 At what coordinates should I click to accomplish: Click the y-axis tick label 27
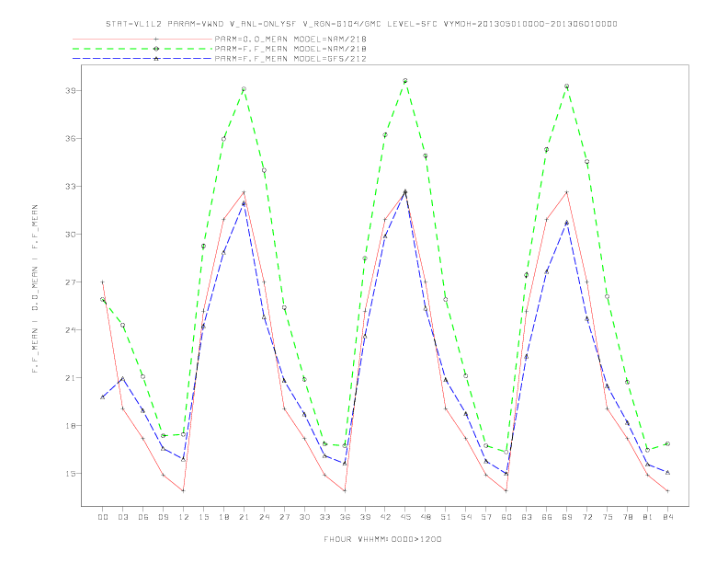coord(71,282)
